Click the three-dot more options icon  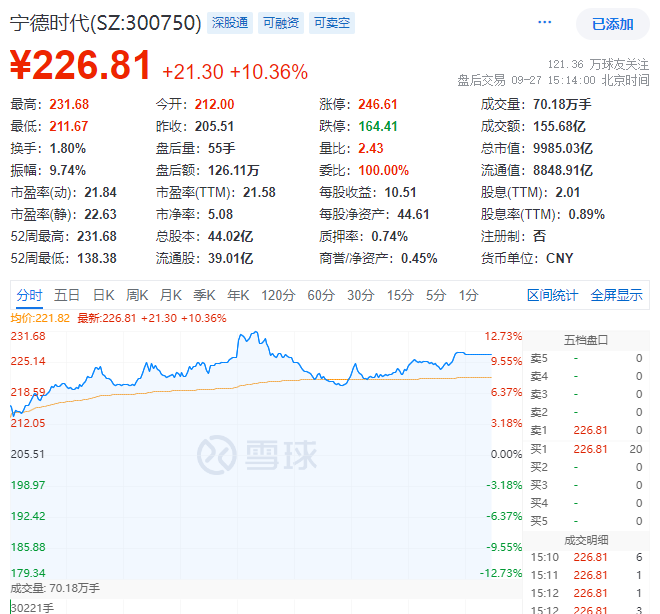point(544,22)
